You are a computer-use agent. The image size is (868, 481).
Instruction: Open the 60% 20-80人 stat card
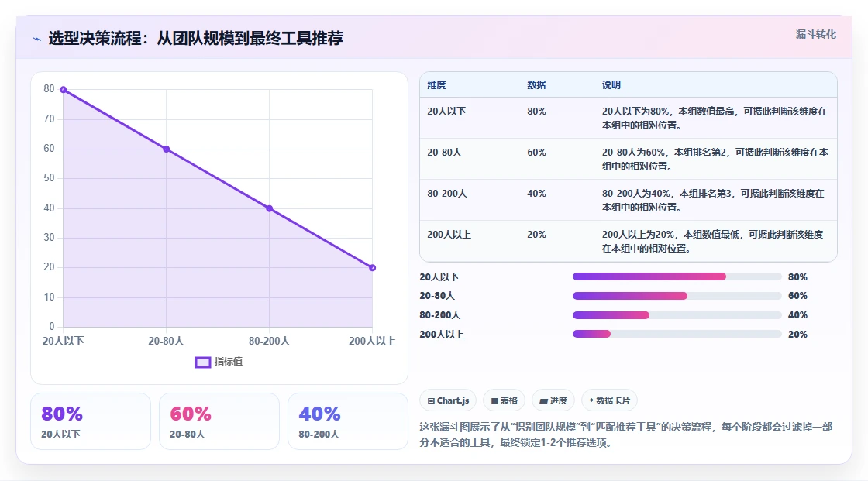219,421
